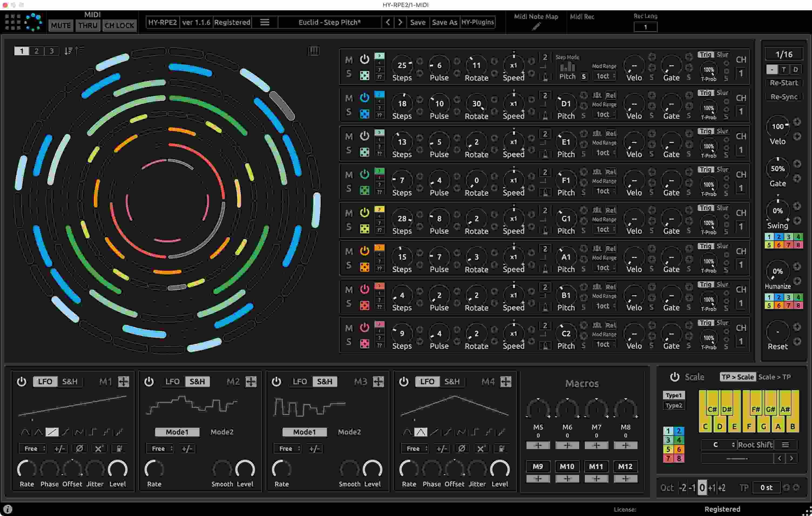Click the piano keys icon above the rings

(x=314, y=51)
